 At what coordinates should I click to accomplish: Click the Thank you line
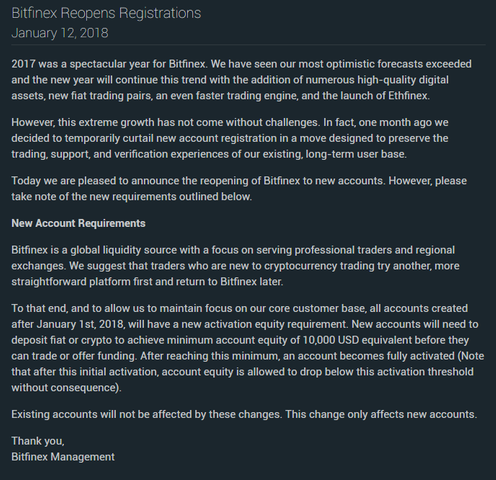(38, 441)
